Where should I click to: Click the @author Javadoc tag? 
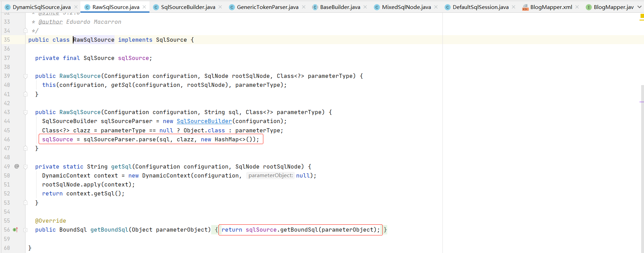point(51,22)
